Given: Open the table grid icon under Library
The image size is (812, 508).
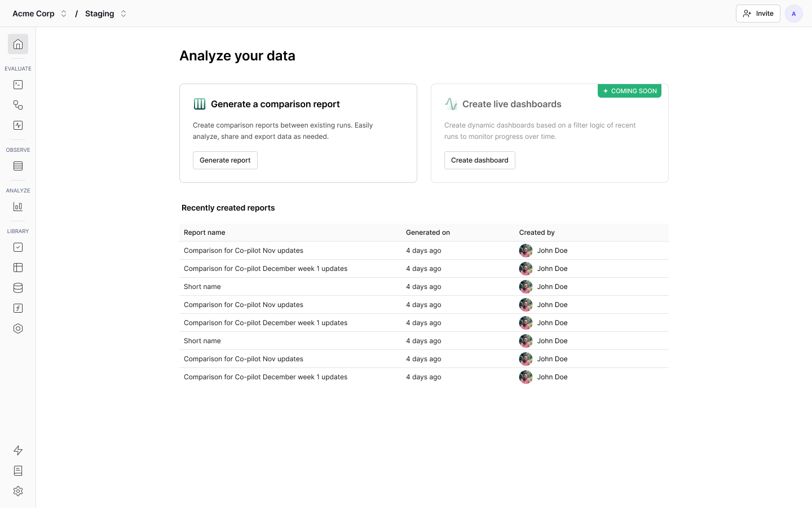Looking at the screenshot, I should click(18, 268).
